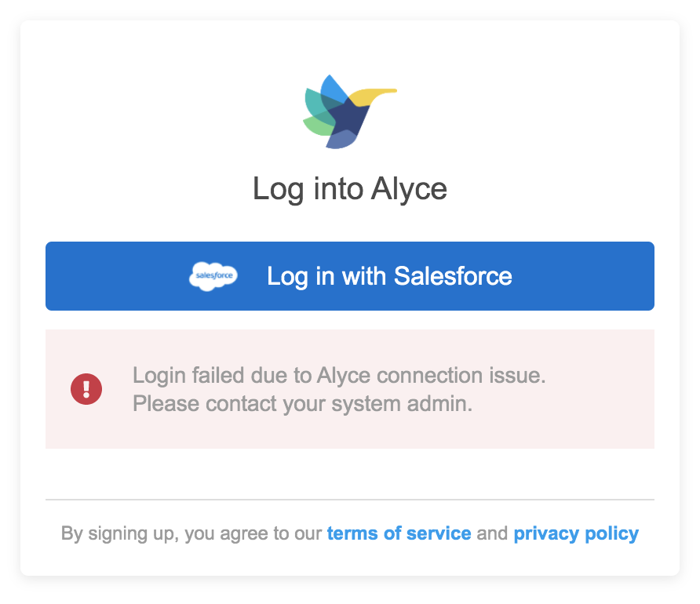This screenshot has width=700, height=604.
Task: Click the Alyce hummingbird logo
Action: click(x=349, y=111)
